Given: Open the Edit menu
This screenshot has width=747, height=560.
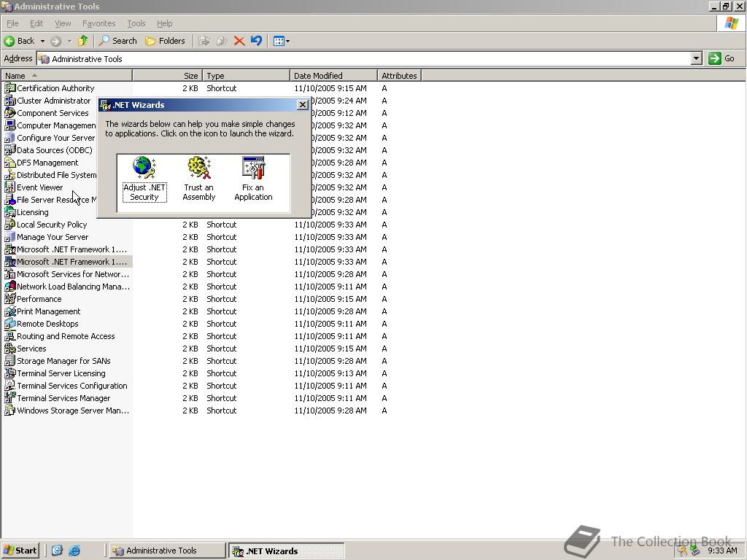Looking at the screenshot, I should pos(36,23).
